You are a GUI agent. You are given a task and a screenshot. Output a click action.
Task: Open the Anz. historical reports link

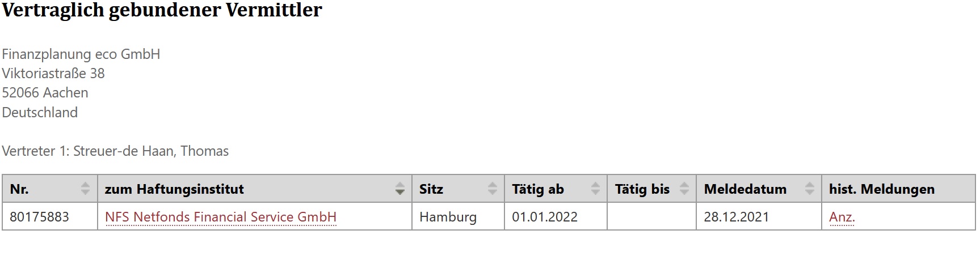pyautogui.click(x=842, y=217)
